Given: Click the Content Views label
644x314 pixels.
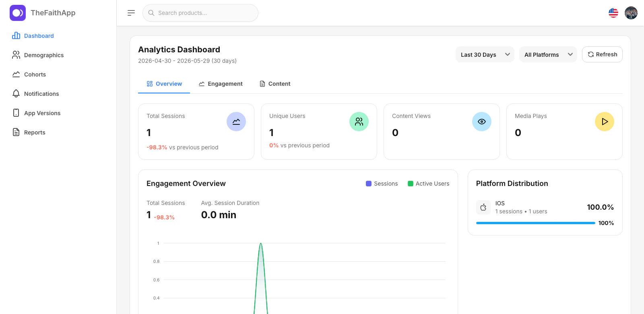Looking at the screenshot, I should (411, 116).
